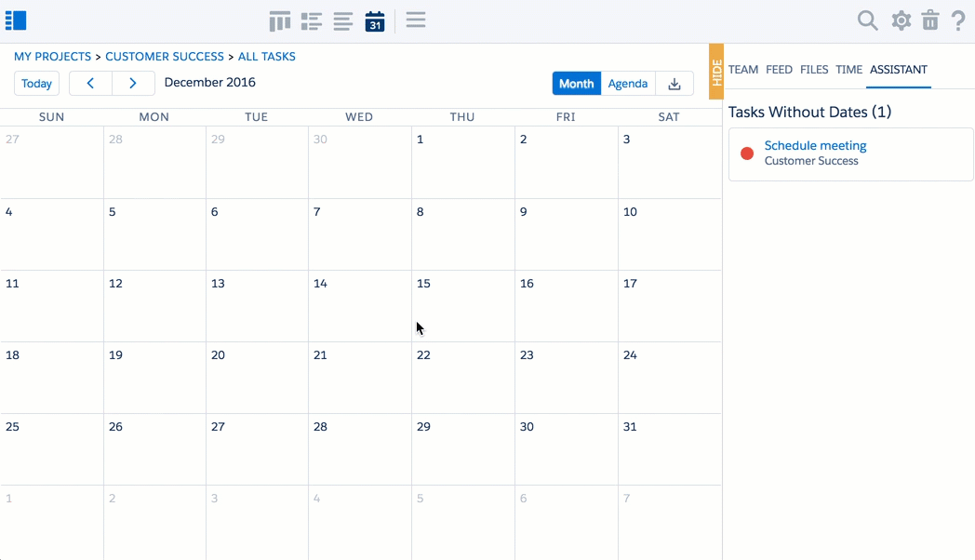Select December 1 day cell
The width and height of the screenshot is (975, 560).
(x=463, y=163)
